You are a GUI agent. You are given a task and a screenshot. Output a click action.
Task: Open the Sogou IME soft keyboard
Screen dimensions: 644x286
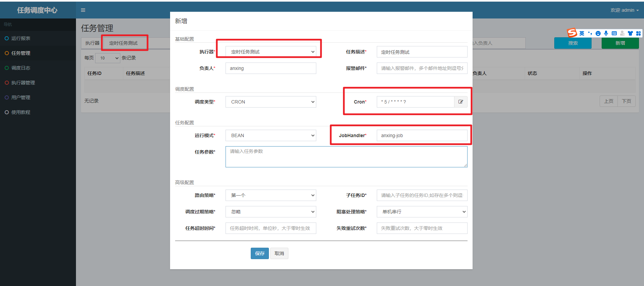point(614,33)
